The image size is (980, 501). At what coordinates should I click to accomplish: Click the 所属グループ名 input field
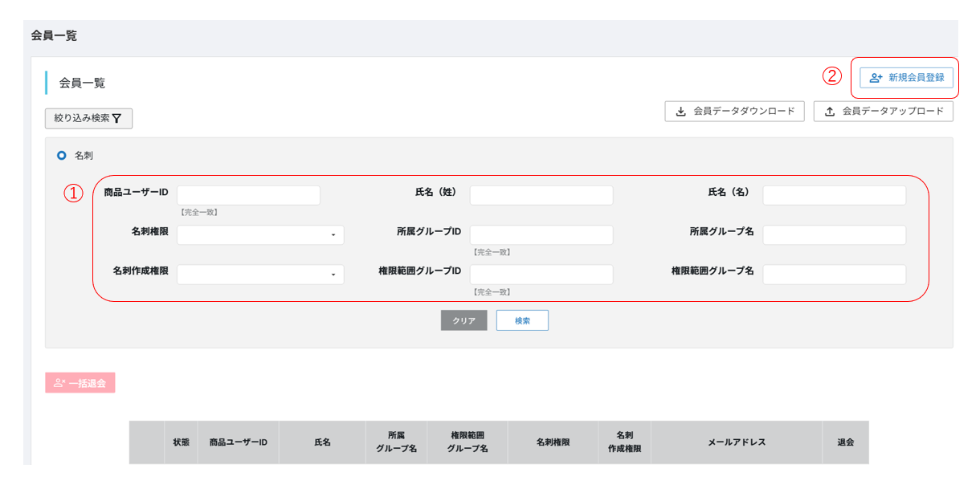click(834, 234)
